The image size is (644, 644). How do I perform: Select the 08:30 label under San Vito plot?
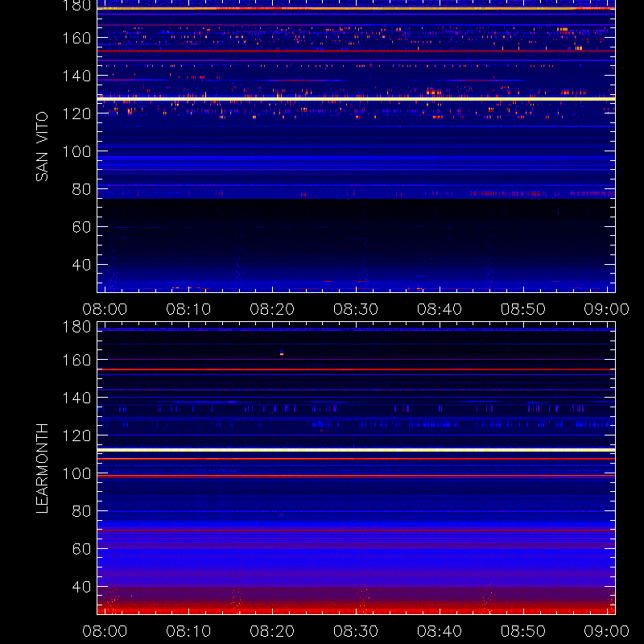tap(356, 309)
